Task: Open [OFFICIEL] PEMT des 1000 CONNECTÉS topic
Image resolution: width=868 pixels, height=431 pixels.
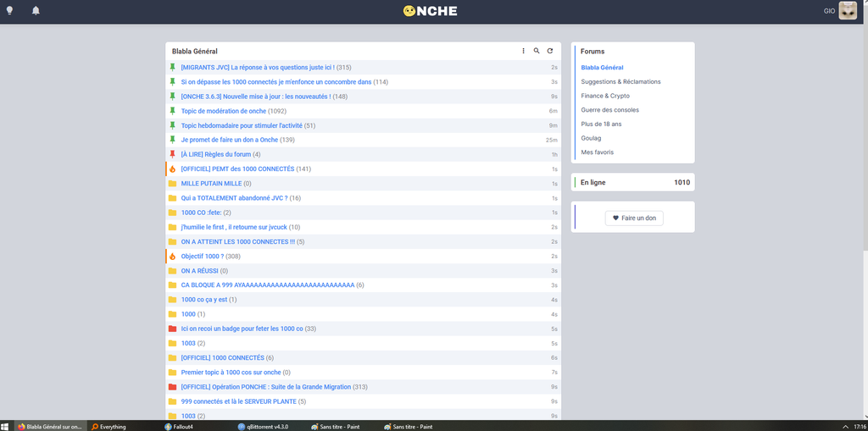Action: pos(237,169)
